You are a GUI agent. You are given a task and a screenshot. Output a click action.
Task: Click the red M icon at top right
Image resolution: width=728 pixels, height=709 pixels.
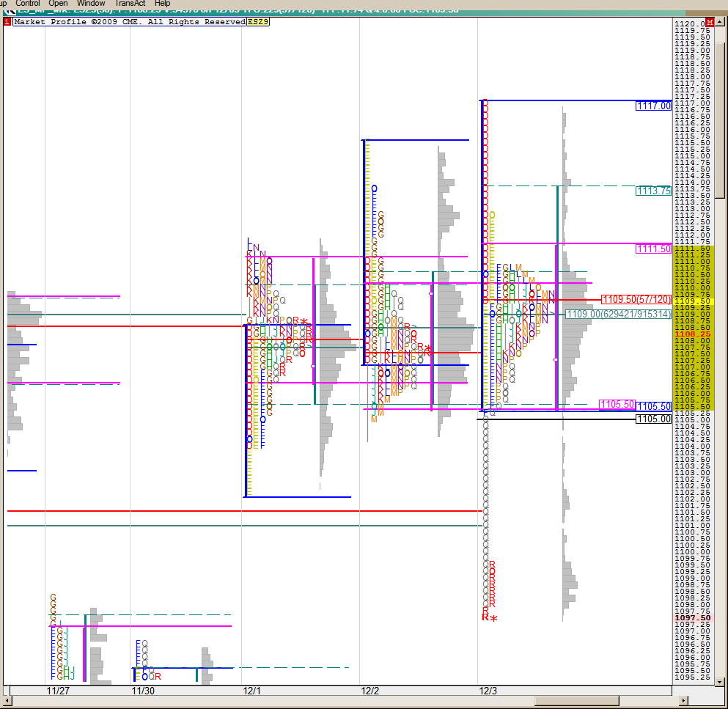[x=709, y=23]
